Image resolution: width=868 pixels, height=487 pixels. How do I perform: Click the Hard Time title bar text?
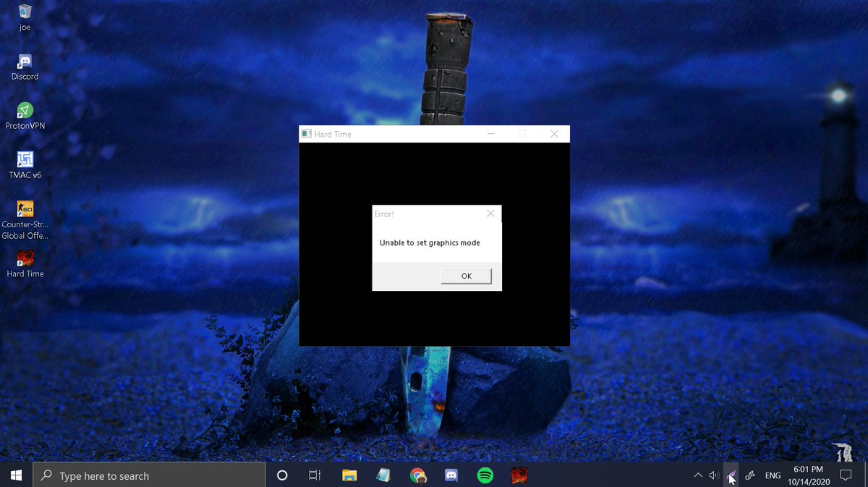pos(333,135)
